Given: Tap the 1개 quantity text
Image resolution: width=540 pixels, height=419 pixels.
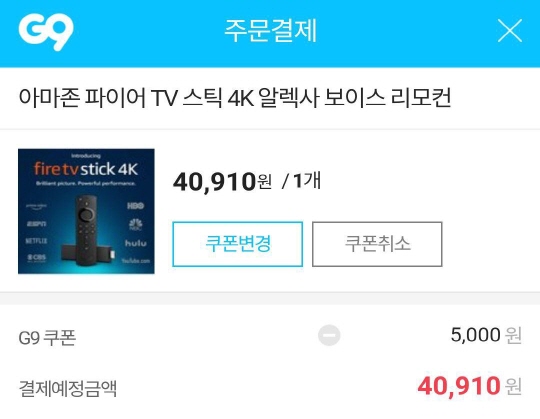Looking at the screenshot, I should (x=307, y=180).
